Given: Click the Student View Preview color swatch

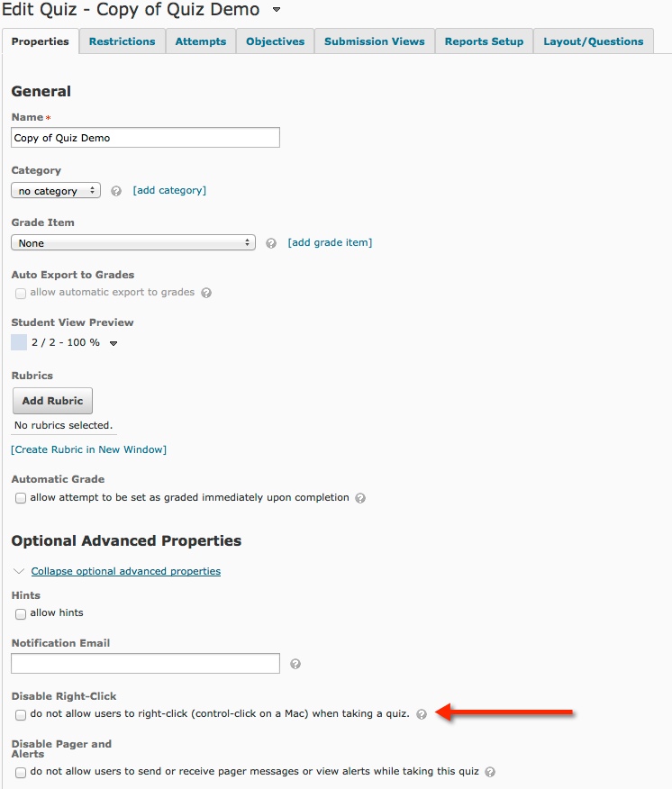Looking at the screenshot, I should click(19, 342).
